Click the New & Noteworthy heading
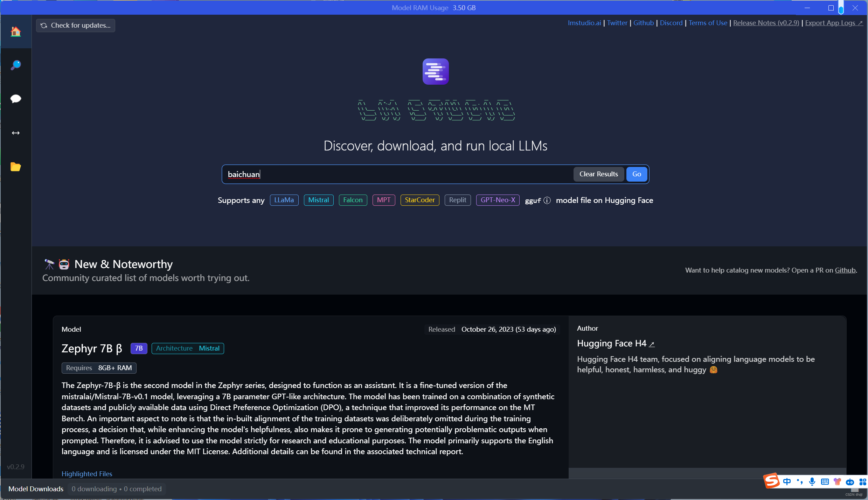Screen dimensions: 868x500 pos(124,264)
